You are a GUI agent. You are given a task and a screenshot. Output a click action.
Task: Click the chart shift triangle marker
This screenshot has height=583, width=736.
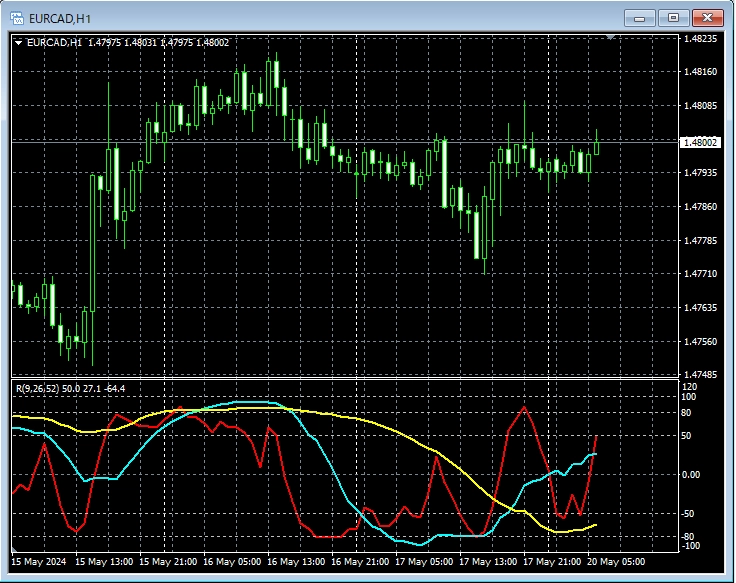[611, 38]
